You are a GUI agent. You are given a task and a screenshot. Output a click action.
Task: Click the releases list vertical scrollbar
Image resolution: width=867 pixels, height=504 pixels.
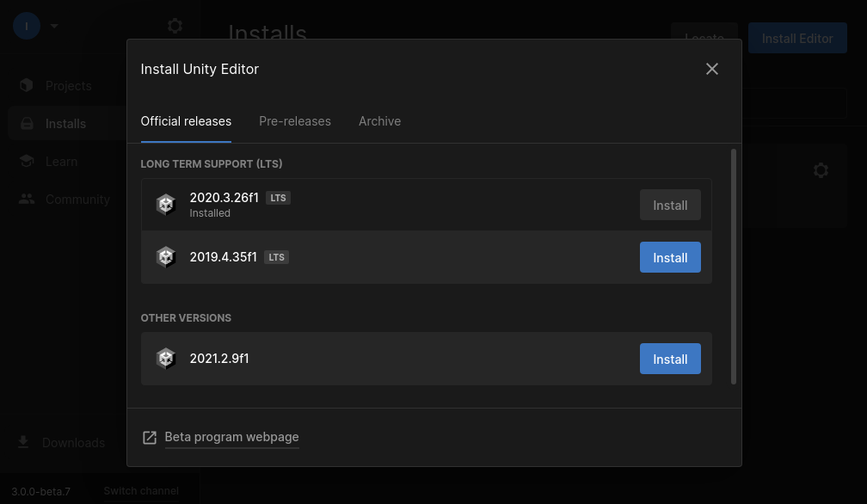tap(734, 267)
